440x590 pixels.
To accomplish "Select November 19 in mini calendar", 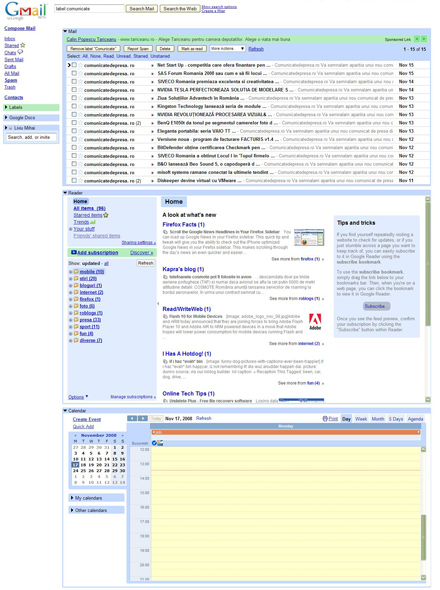I will 91,465.
